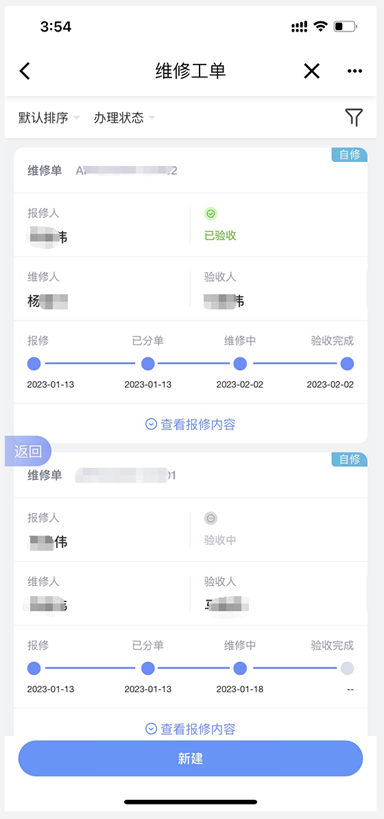Tap the floating 返回 button
Image resolution: width=384 pixels, height=819 pixels.
pyautogui.click(x=28, y=451)
